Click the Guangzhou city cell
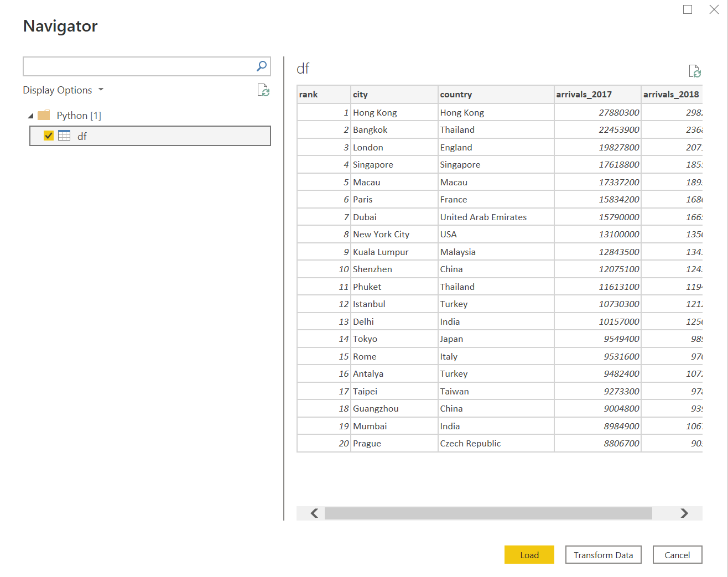 point(394,408)
